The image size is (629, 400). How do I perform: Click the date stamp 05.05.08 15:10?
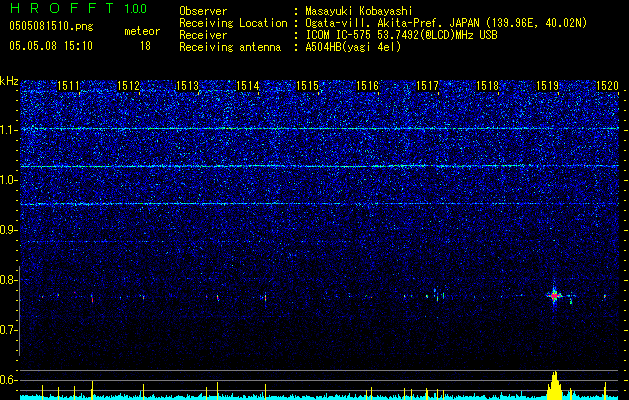tap(51, 46)
